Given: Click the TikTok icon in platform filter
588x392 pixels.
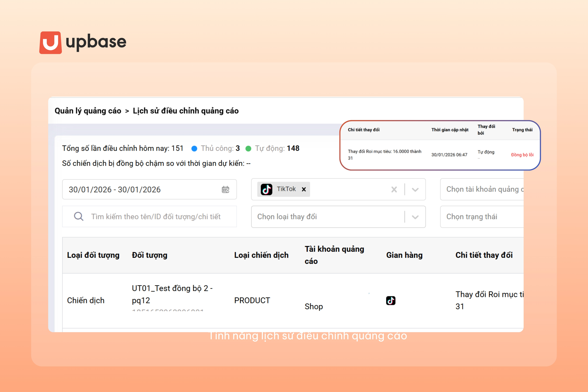Looking at the screenshot, I should [266, 189].
